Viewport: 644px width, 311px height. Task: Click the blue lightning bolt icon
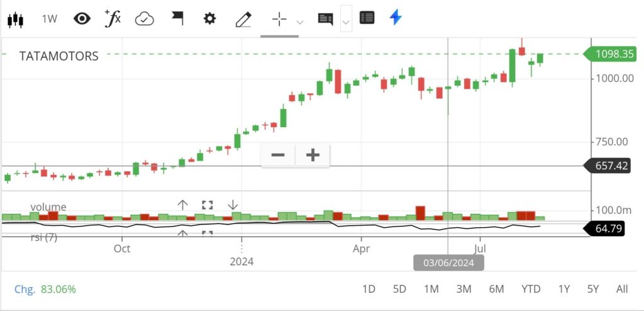pyautogui.click(x=396, y=18)
